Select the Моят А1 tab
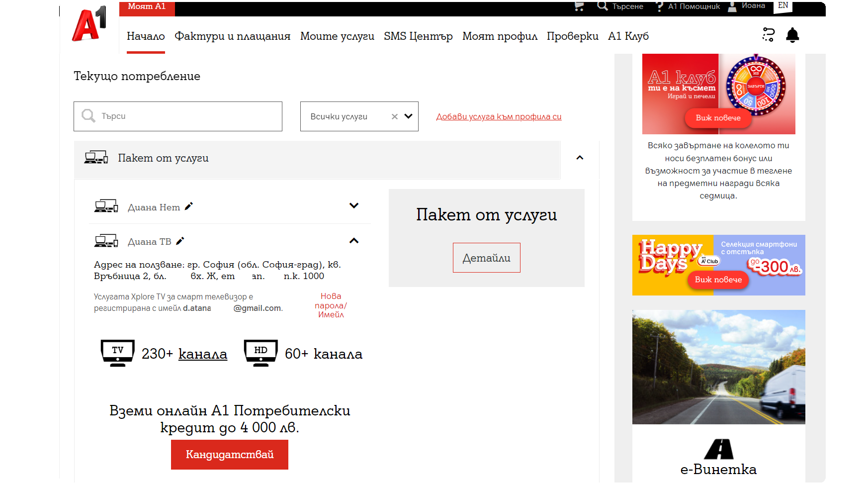This screenshot has height=488, width=868. pyautogui.click(x=147, y=8)
